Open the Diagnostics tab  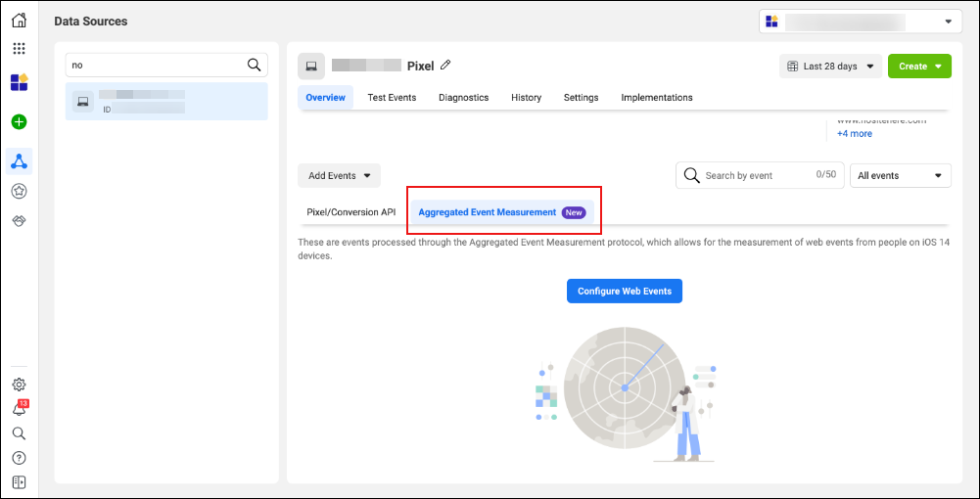(464, 98)
